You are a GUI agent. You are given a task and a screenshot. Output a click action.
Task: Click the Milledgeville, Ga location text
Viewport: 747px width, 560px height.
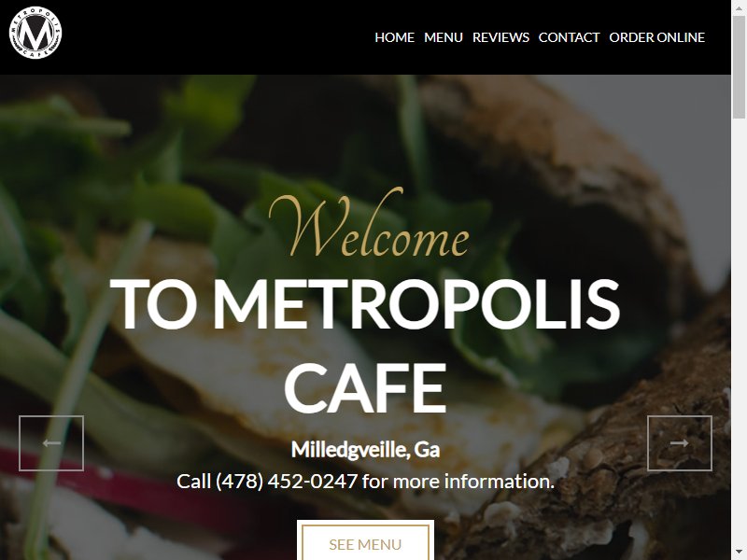tap(365, 450)
